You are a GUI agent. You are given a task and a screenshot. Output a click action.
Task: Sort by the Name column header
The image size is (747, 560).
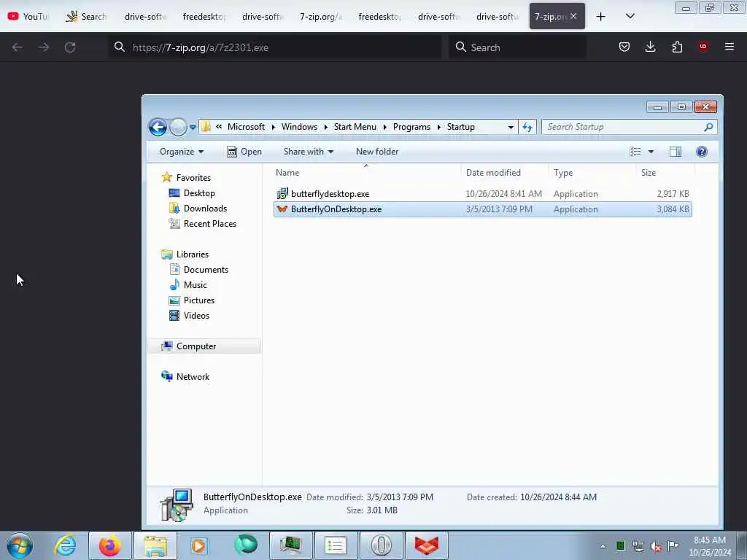click(x=366, y=173)
